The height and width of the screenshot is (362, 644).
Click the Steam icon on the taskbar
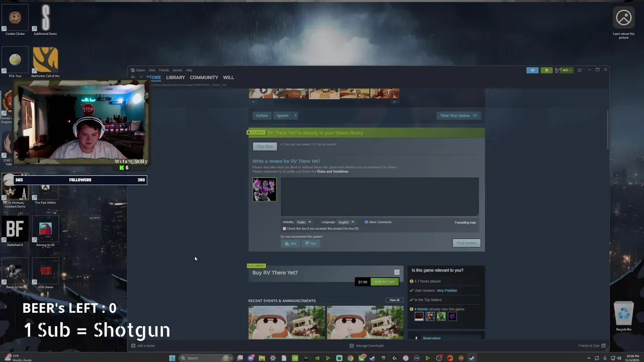tap(472, 358)
